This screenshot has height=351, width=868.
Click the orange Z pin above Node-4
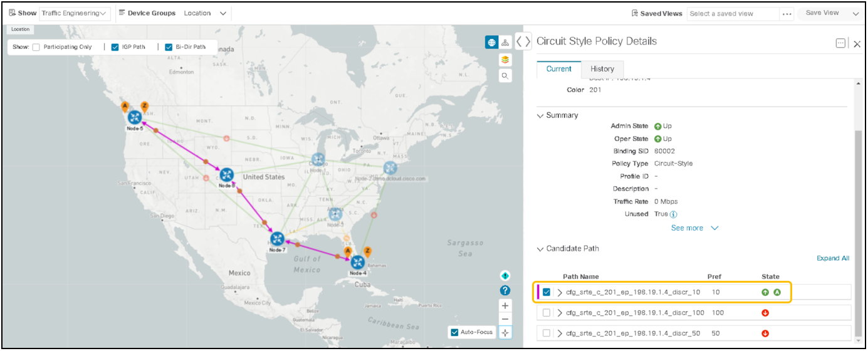[x=367, y=251]
